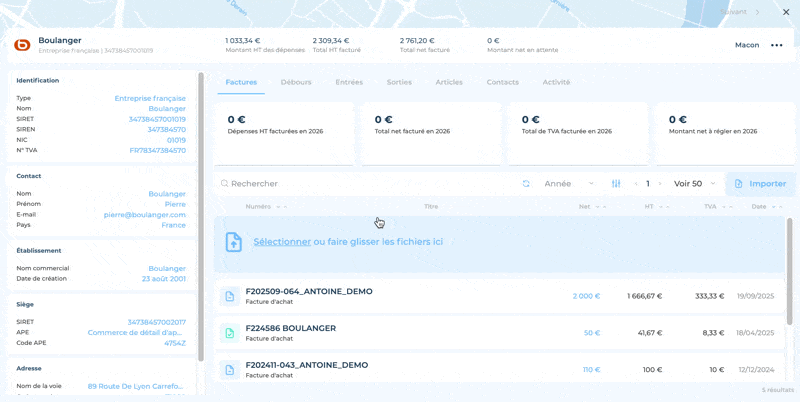This screenshot has height=402, width=800.
Task: Sort by the TVA column
Action: 718,207
